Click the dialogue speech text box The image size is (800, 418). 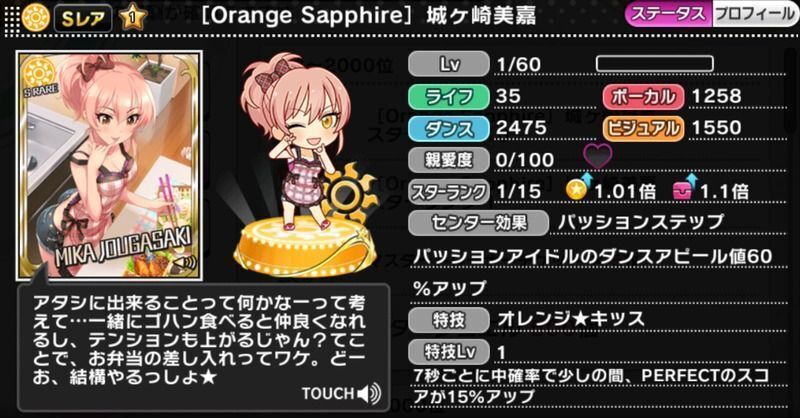coord(204,348)
